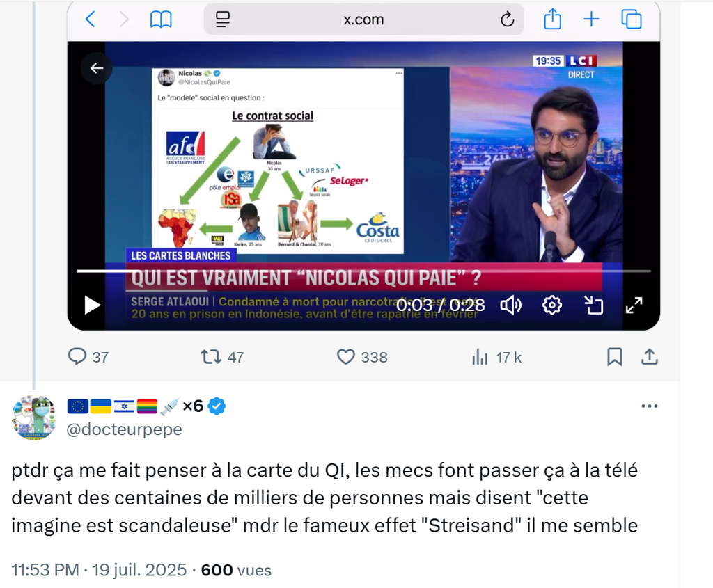
Task: Like the post with 338 likes
Action: (362, 357)
